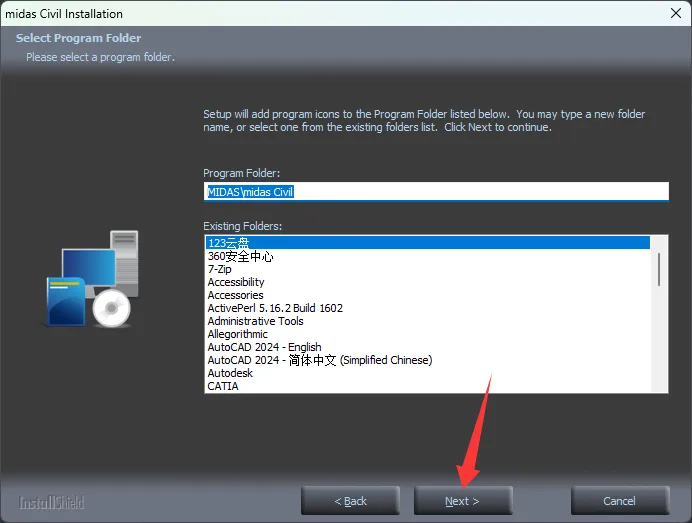Click the Program Folder text field
Viewport: 692px width, 523px height.
[x=436, y=192]
